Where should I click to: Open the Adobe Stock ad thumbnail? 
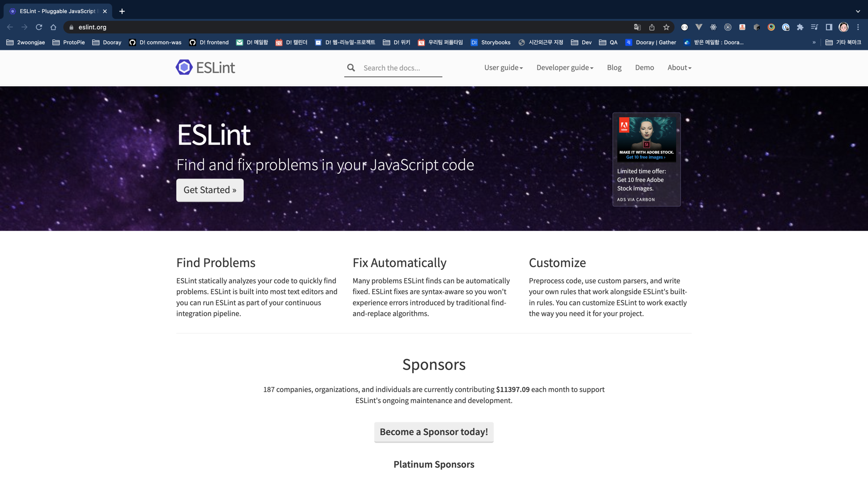(646, 139)
